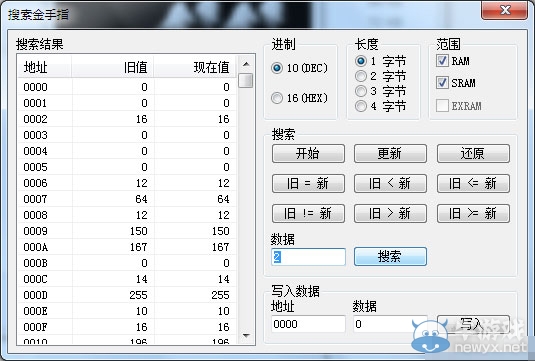Select result row address 0001

point(127,103)
